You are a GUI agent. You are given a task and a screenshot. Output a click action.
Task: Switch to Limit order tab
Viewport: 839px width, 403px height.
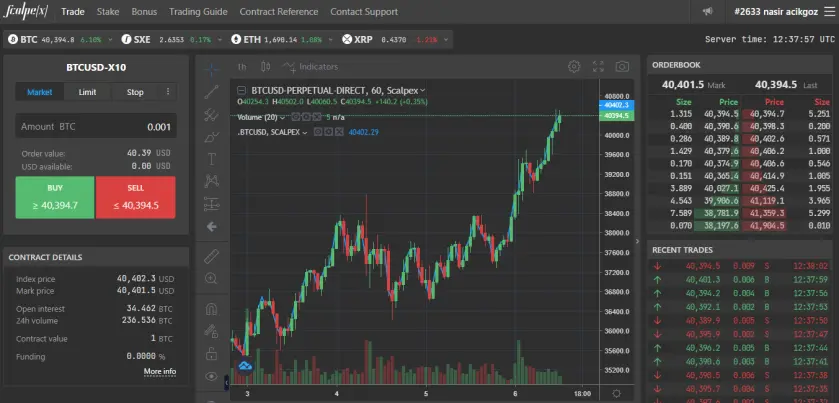tap(87, 92)
